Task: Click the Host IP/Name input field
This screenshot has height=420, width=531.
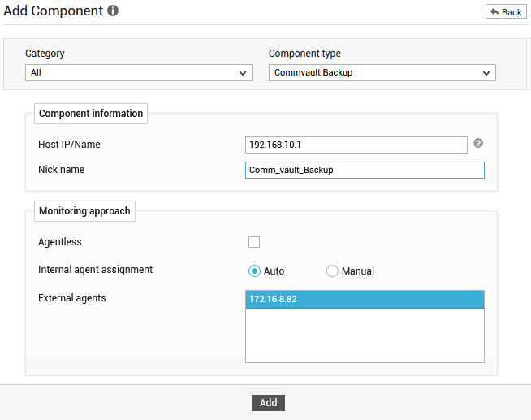Action: click(x=356, y=145)
